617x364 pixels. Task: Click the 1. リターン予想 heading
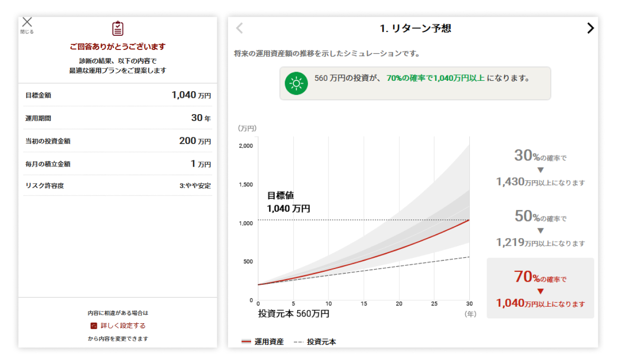coord(415,28)
